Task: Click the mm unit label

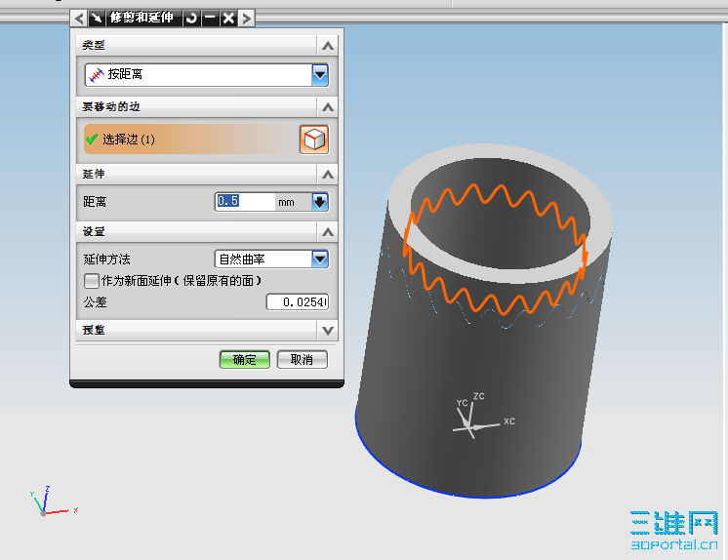Action: tap(286, 203)
